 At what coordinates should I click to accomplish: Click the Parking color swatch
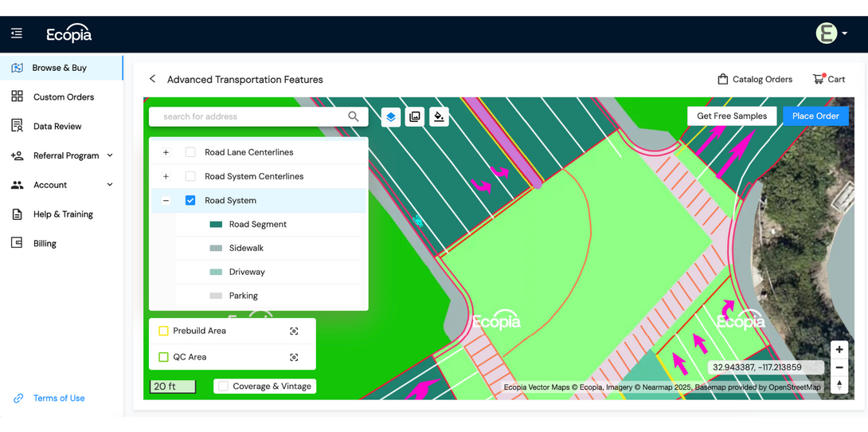point(216,296)
